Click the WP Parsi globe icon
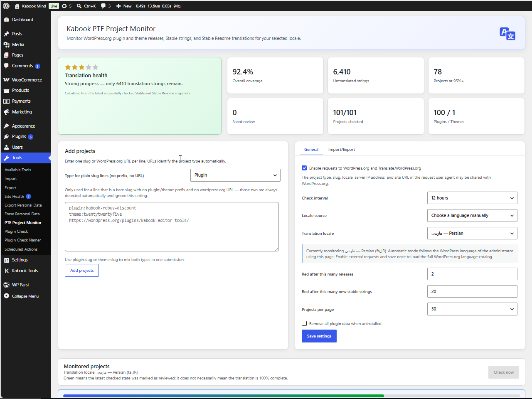 pyautogui.click(x=6, y=285)
